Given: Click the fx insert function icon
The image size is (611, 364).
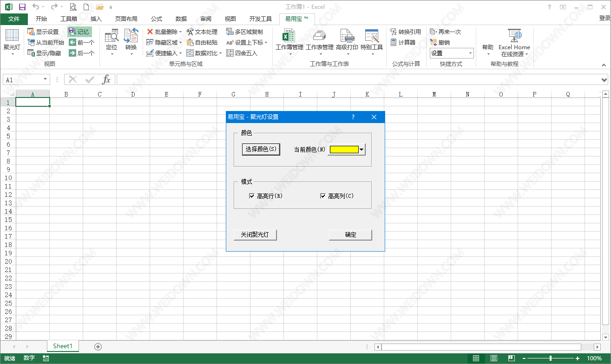Looking at the screenshot, I should (x=106, y=79).
